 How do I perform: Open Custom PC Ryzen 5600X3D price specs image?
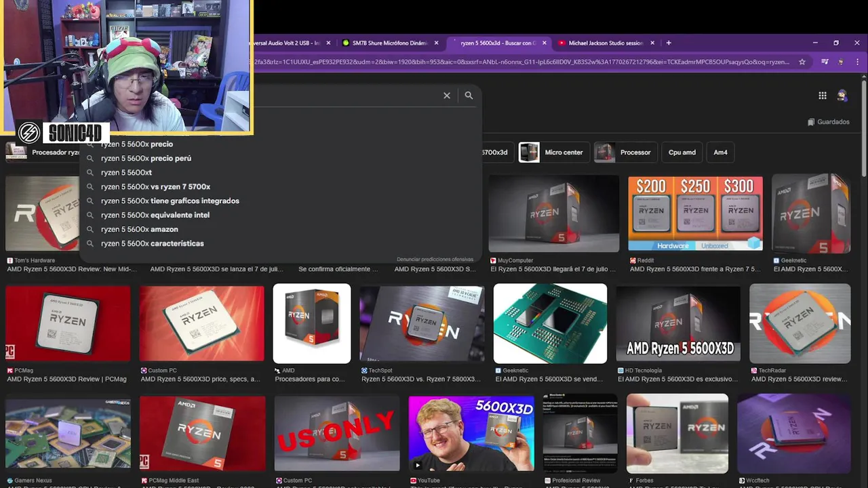pos(201,323)
